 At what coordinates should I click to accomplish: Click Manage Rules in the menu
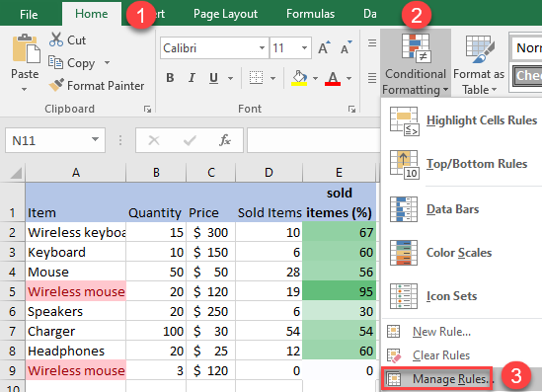tap(437, 379)
